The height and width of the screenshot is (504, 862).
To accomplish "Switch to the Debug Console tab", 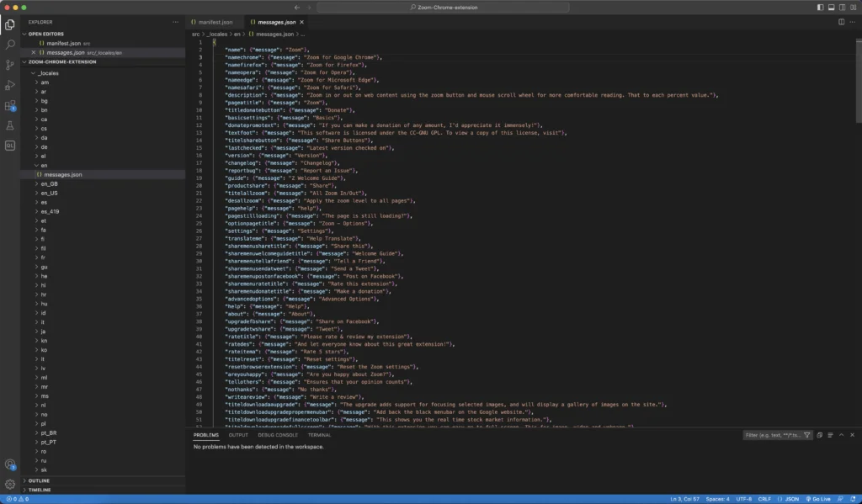I will tap(278, 435).
